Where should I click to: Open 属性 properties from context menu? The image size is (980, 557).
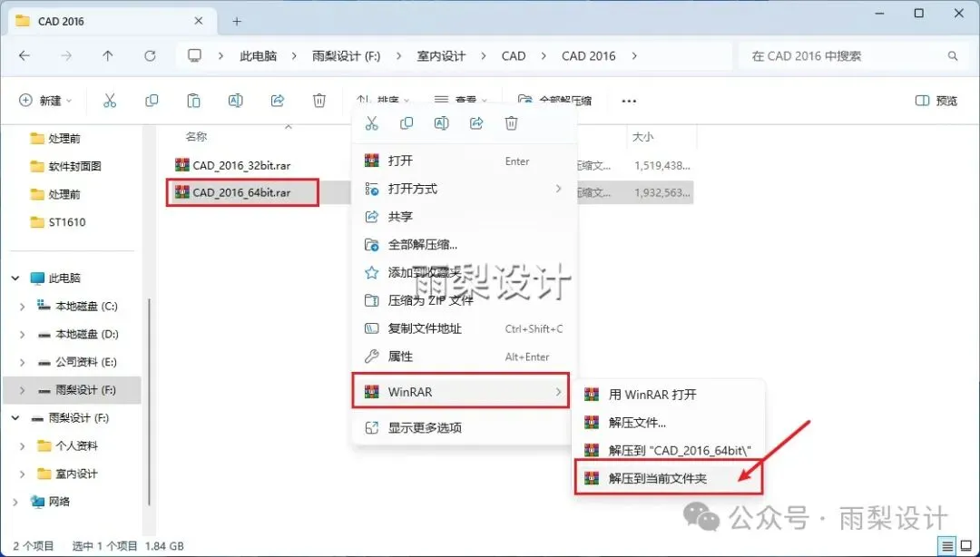(463, 357)
